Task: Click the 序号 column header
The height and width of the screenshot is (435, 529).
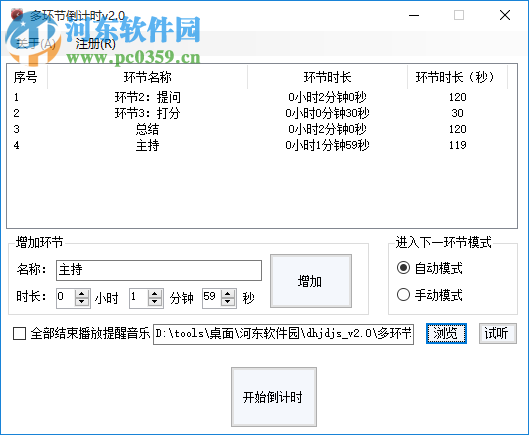Action: click(x=27, y=77)
